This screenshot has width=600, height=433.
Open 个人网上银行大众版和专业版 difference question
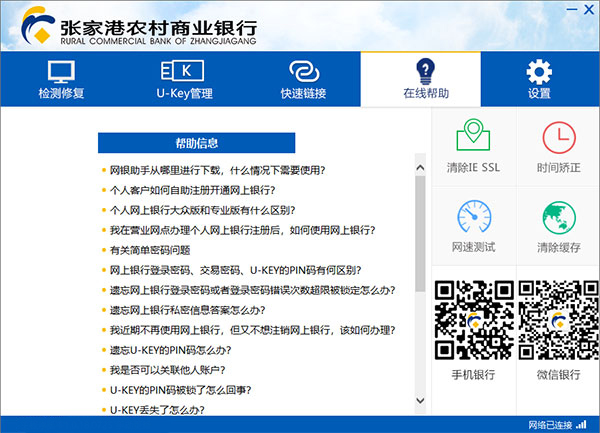(202, 210)
